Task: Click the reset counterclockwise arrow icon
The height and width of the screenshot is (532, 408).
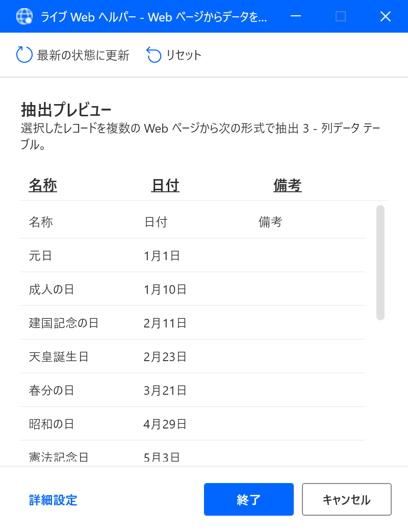Action: [x=154, y=55]
